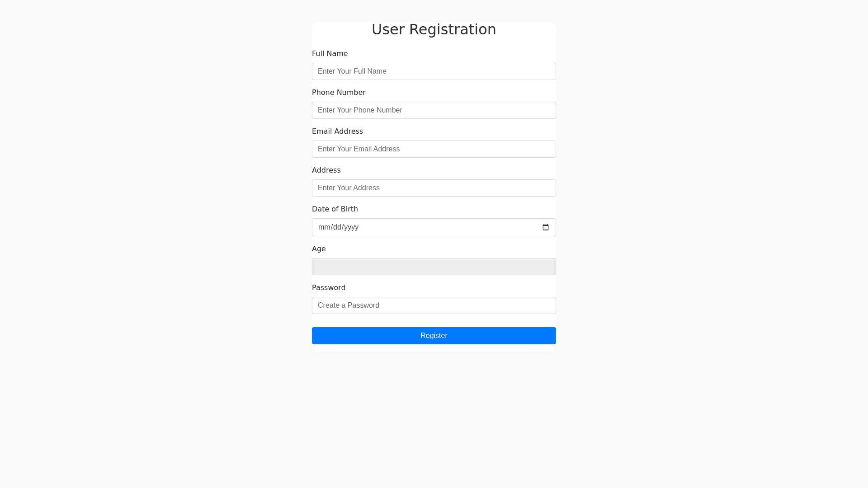The width and height of the screenshot is (868, 488).
Task: Click the "Email Address" label
Action: tap(337, 131)
